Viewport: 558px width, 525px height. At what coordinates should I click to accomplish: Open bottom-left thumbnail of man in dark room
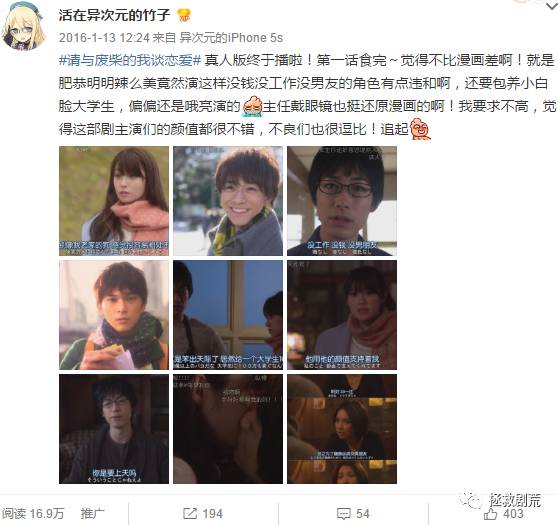pos(114,429)
